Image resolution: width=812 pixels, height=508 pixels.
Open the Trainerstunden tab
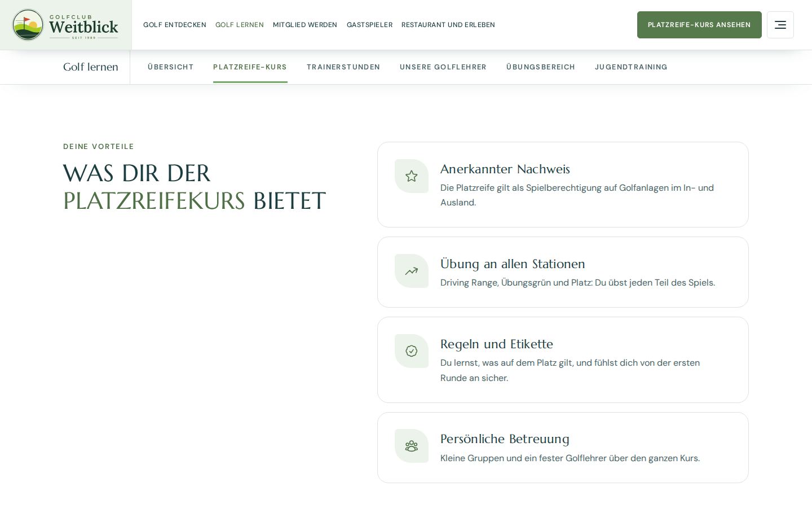(343, 67)
